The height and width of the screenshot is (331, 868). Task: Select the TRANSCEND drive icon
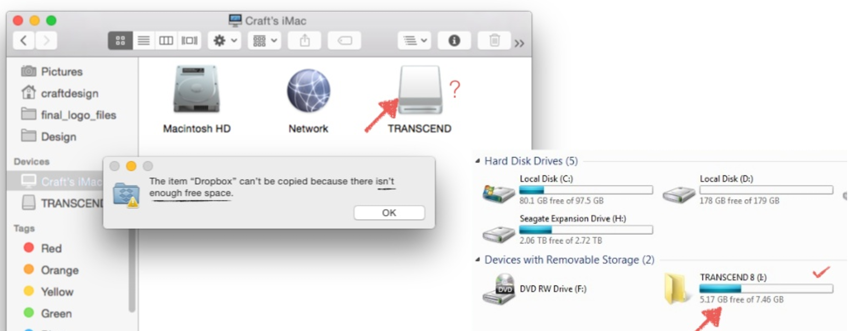click(x=420, y=90)
